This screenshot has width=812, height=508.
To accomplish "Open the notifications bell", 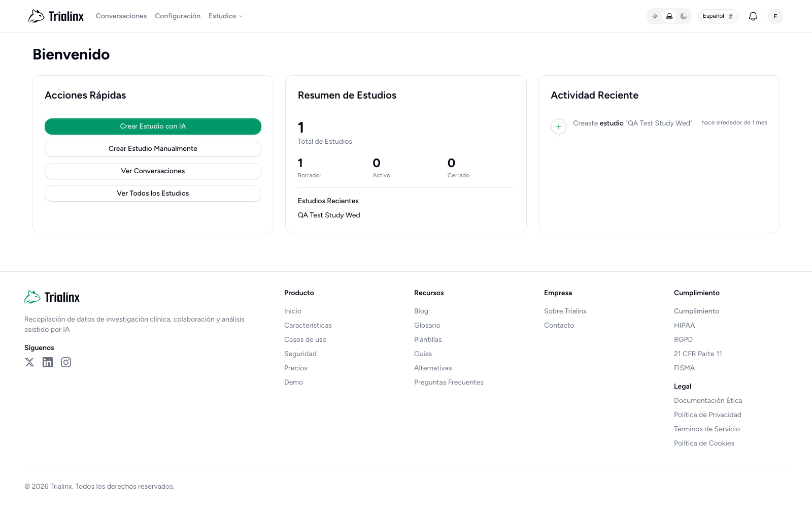I will coord(753,16).
